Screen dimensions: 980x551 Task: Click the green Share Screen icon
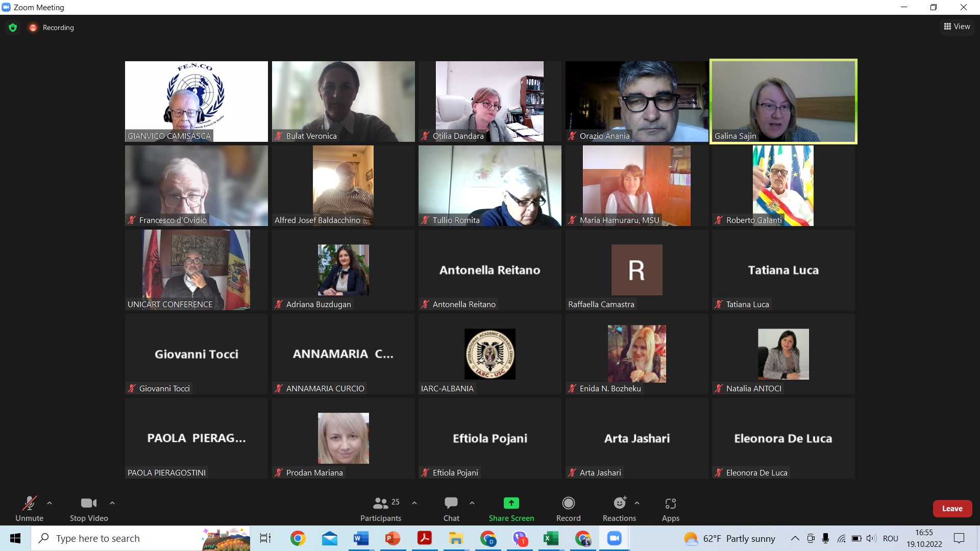click(511, 503)
